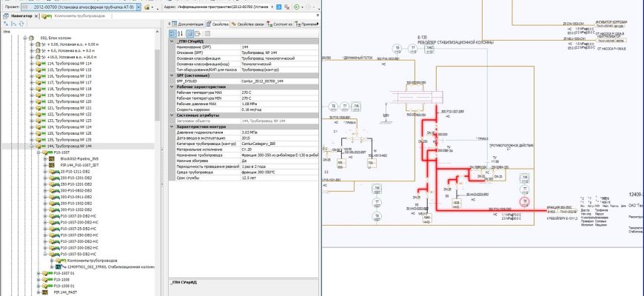Click the alphabetical sort icon in properties
The width and height of the screenshot is (644, 296).
181,33
